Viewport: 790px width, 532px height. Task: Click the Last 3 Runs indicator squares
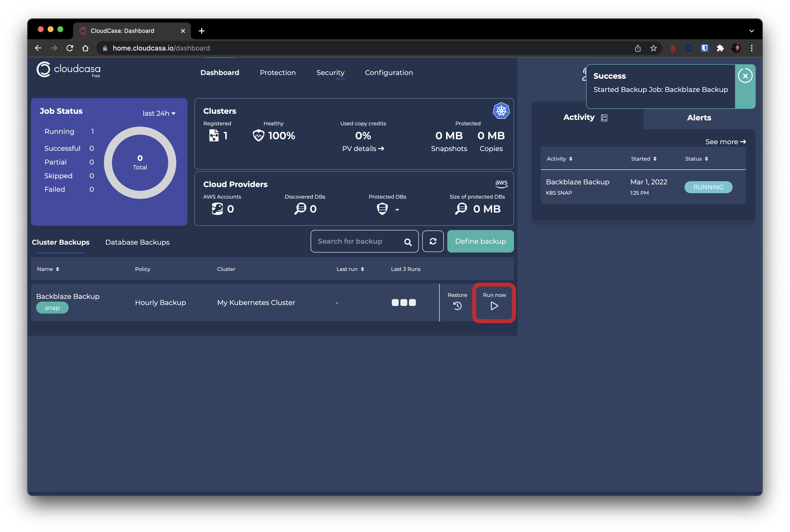coord(403,302)
